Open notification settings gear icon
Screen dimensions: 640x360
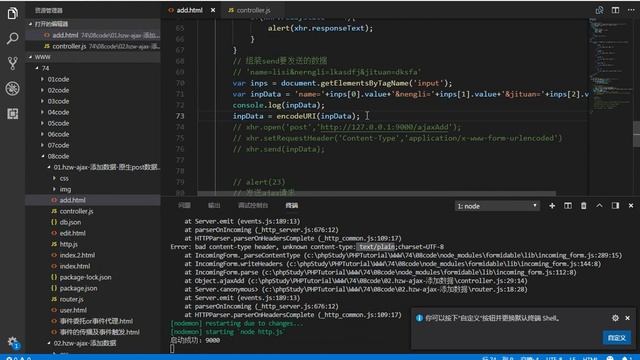coord(615,318)
